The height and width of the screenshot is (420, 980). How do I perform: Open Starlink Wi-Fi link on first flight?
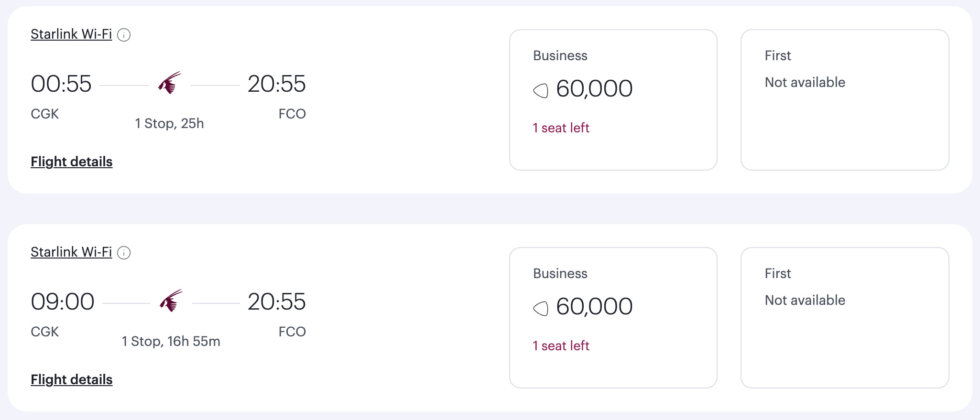pyautogui.click(x=71, y=34)
